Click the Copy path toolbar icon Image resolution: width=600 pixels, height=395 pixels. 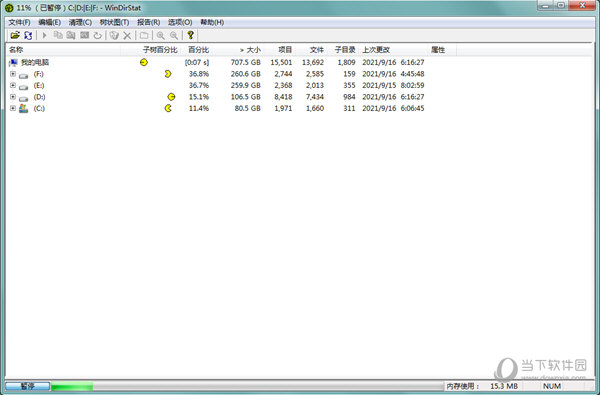pyautogui.click(x=58, y=35)
